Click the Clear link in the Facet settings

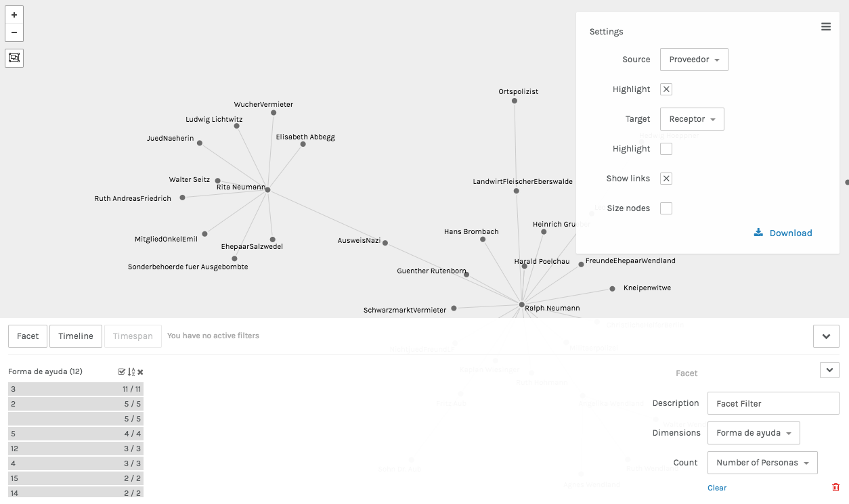tap(717, 488)
